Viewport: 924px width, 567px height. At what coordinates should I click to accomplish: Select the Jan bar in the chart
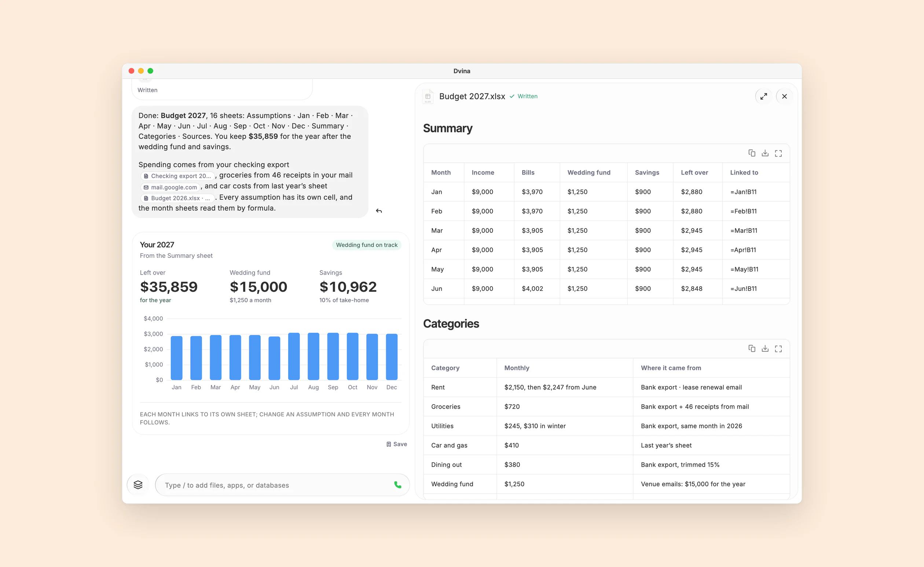point(176,358)
